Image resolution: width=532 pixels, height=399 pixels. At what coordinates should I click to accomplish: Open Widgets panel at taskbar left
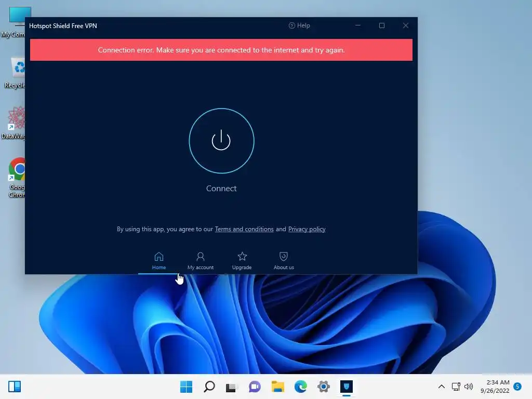[14, 387]
